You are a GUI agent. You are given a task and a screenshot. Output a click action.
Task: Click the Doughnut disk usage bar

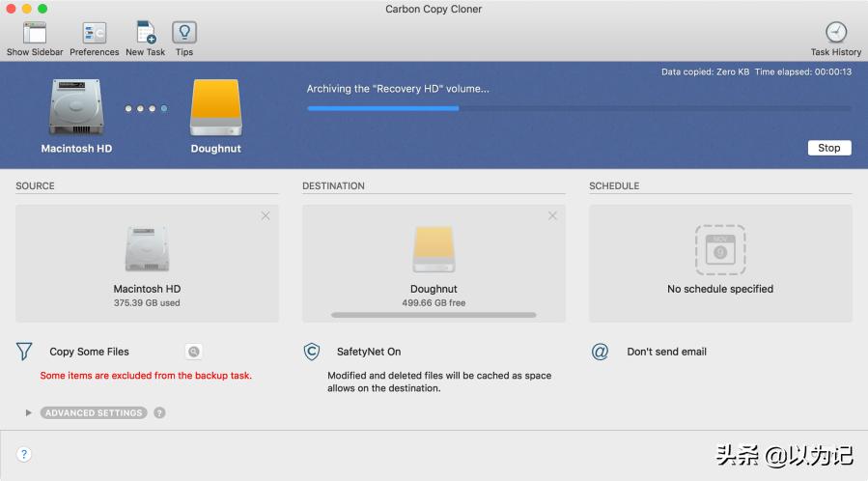(x=434, y=315)
